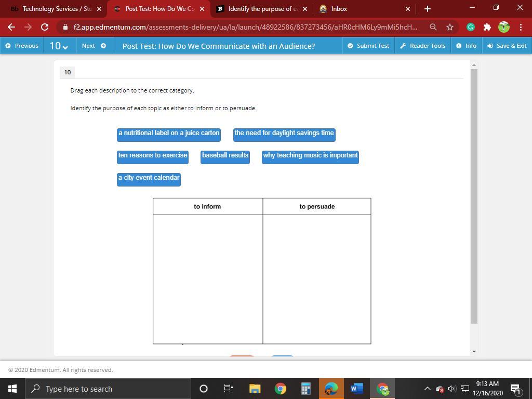
Task: Go to the Next question
Action: (x=94, y=46)
